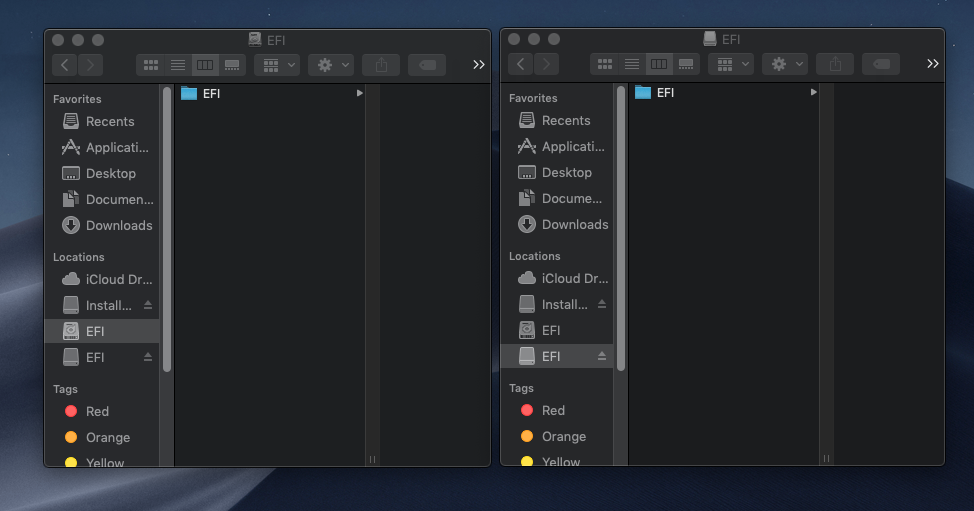974x511 pixels.
Task: Select non-ejectable EFI volume in right sidebar
Action: (x=557, y=330)
